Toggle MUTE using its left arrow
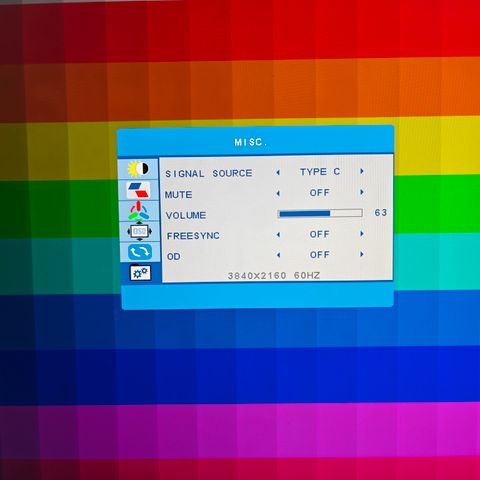Screen dimensions: 480x480 point(278,193)
